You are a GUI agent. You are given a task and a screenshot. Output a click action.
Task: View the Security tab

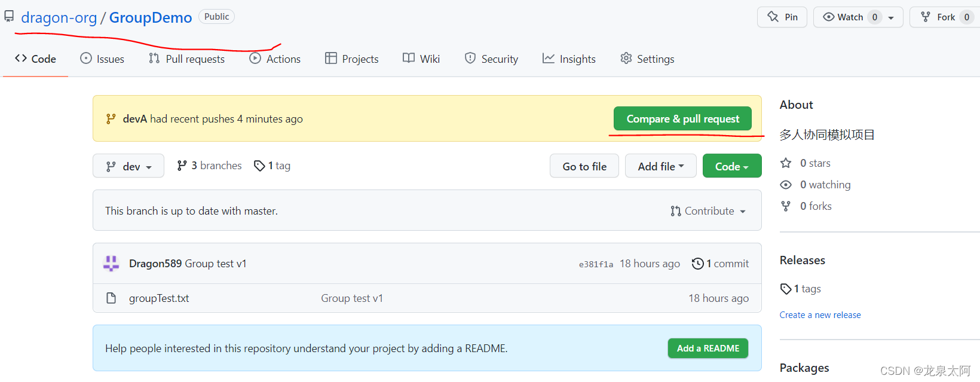pos(491,59)
